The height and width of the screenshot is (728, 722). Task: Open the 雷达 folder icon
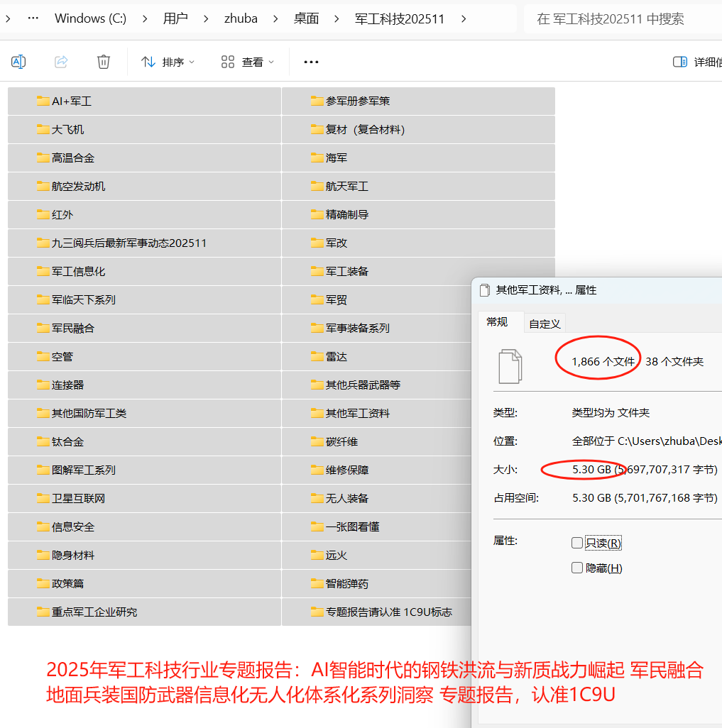pyautogui.click(x=316, y=356)
